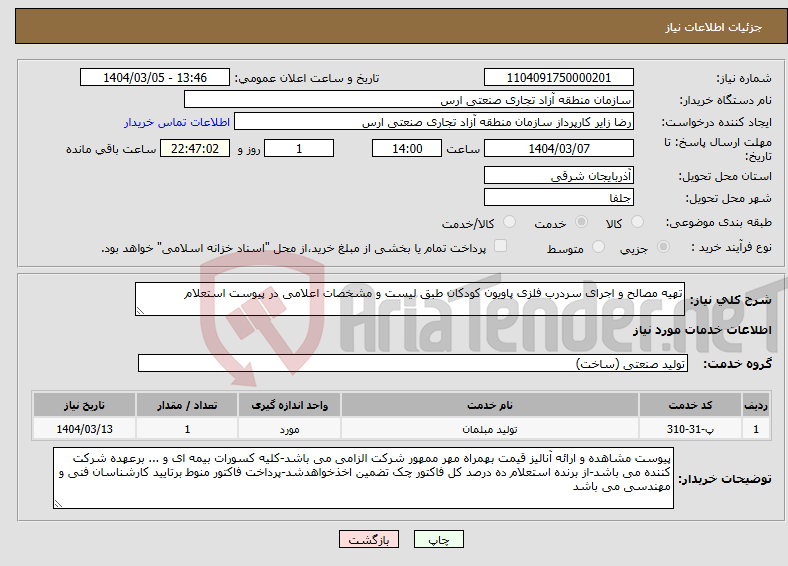Click the نوع فرآیند خرید label

(x=732, y=247)
